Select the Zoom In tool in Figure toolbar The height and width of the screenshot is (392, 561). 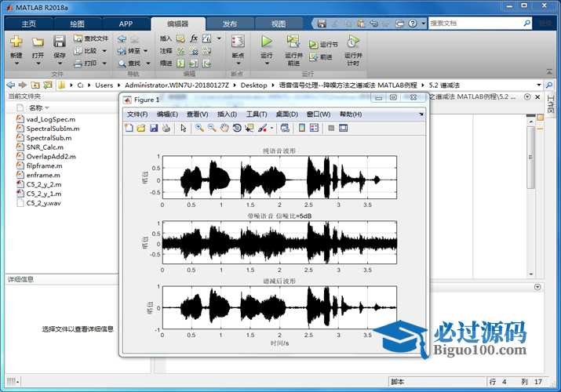[200, 128]
